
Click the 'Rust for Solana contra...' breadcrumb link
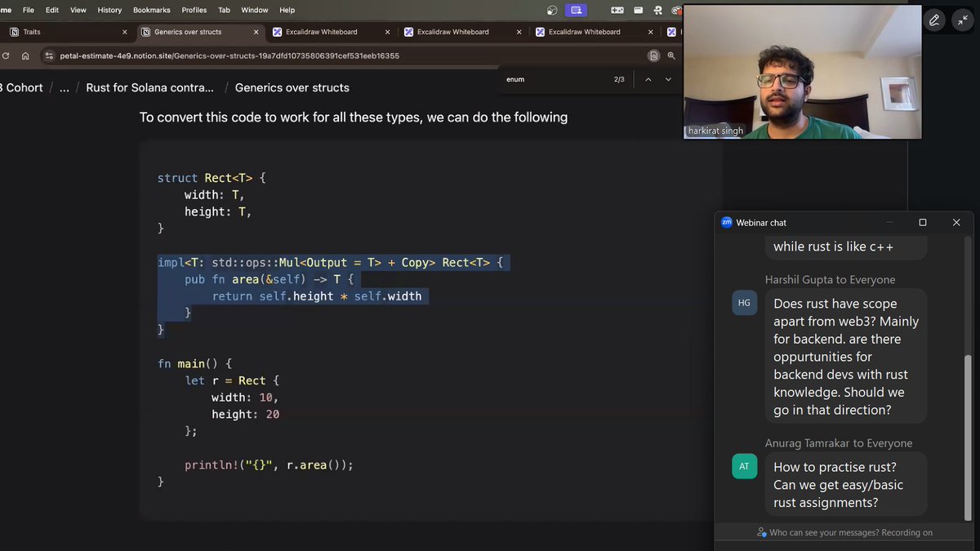tap(149, 87)
